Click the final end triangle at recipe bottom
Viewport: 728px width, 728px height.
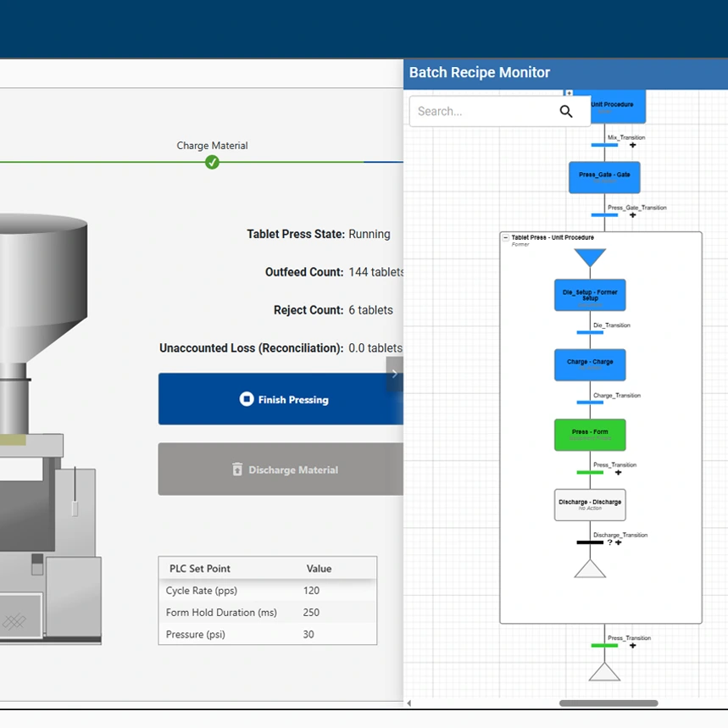tap(604, 672)
